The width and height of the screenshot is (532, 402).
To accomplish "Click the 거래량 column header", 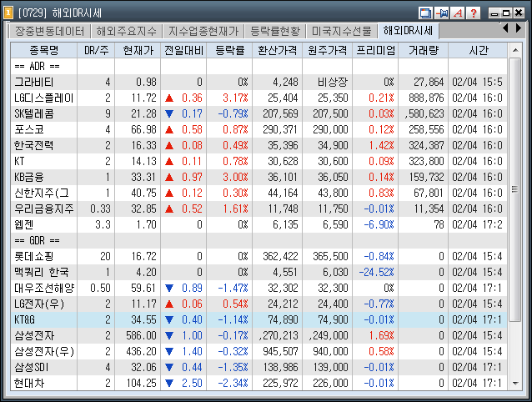I will [424, 50].
